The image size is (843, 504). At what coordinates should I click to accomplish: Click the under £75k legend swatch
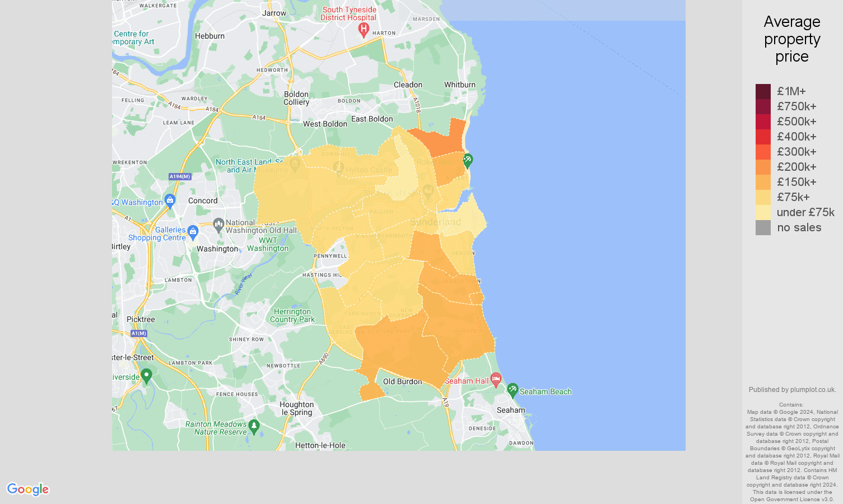point(763,212)
